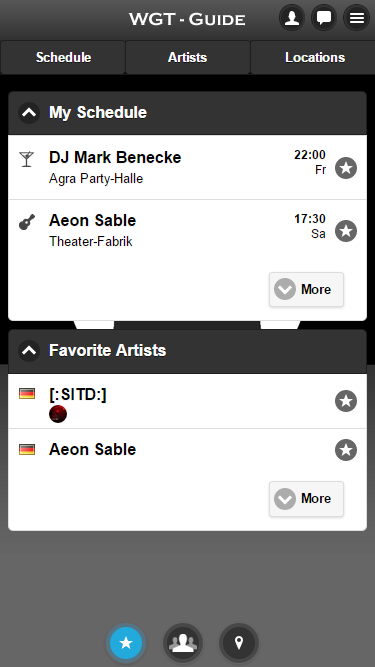Open the user profile icon in header
Screen dimensions: 375x667
tap(292, 18)
